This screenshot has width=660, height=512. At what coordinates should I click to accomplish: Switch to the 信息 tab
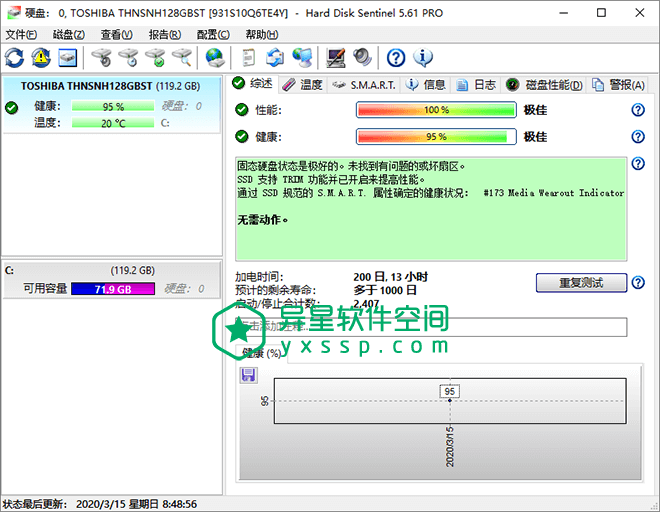(426, 85)
